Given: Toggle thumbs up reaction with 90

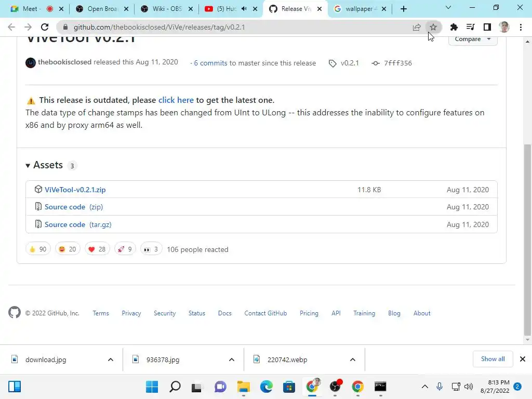Looking at the screenshot, I should [38, 249].
